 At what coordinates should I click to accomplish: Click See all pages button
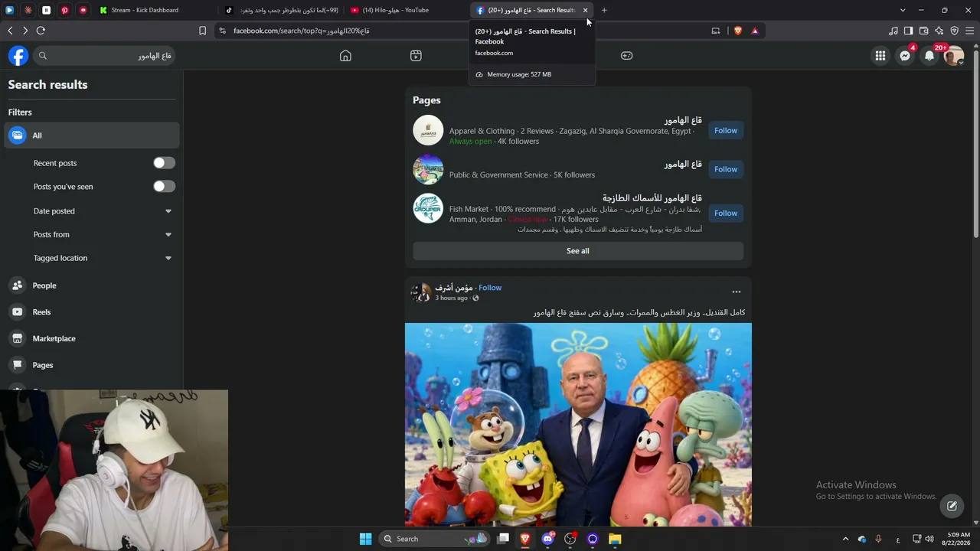[578, 251]
